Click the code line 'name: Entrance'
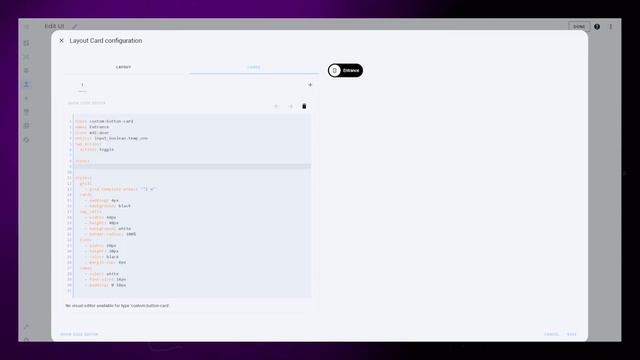 92,127
